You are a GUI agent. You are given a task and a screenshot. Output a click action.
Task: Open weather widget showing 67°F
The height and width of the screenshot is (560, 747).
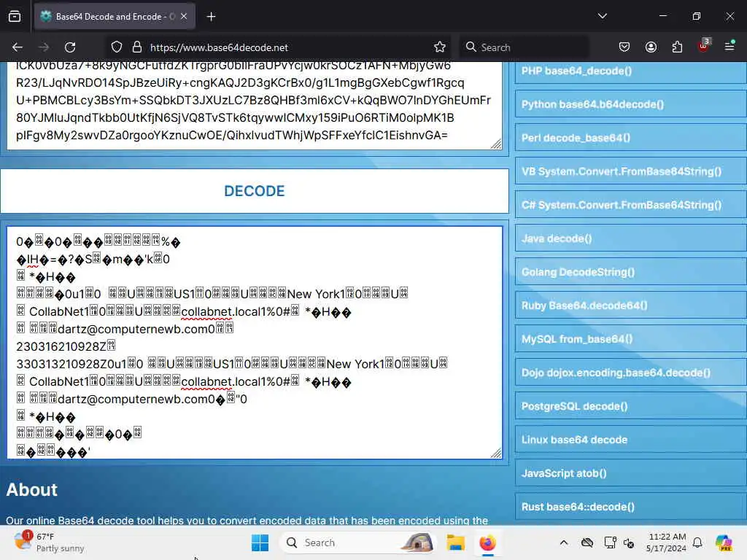coord(50,542)
